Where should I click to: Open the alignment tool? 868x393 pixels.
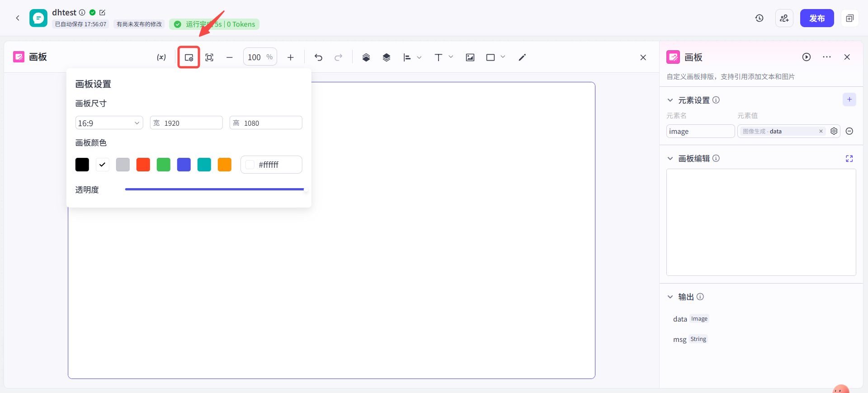click(x=407, y=57)
